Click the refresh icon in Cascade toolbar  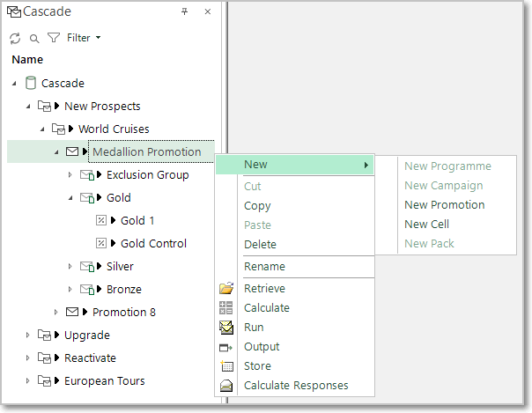(x=15, y=38)
